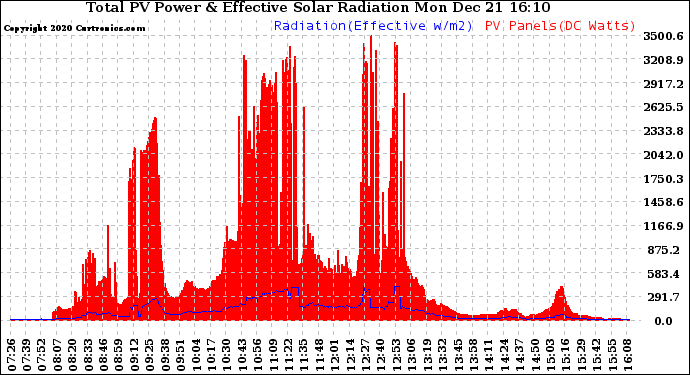Click the 10:43 time label
Screen dimensions: 690x375
point(242,355)
